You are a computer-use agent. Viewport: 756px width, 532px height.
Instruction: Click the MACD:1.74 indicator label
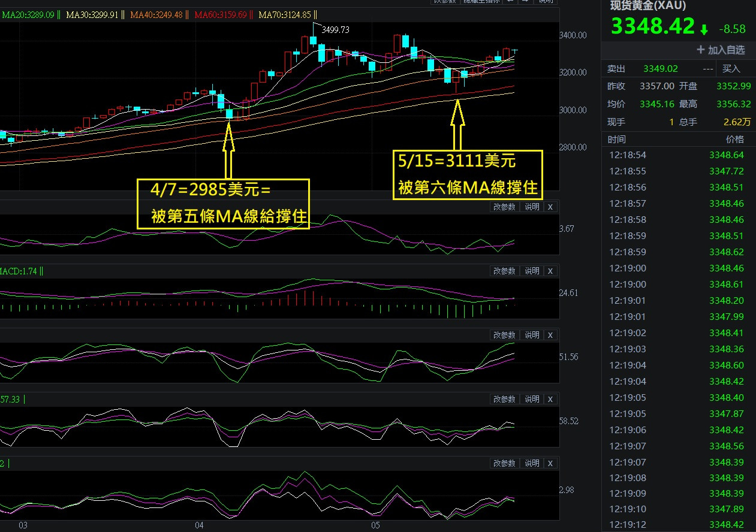point(19,271)
